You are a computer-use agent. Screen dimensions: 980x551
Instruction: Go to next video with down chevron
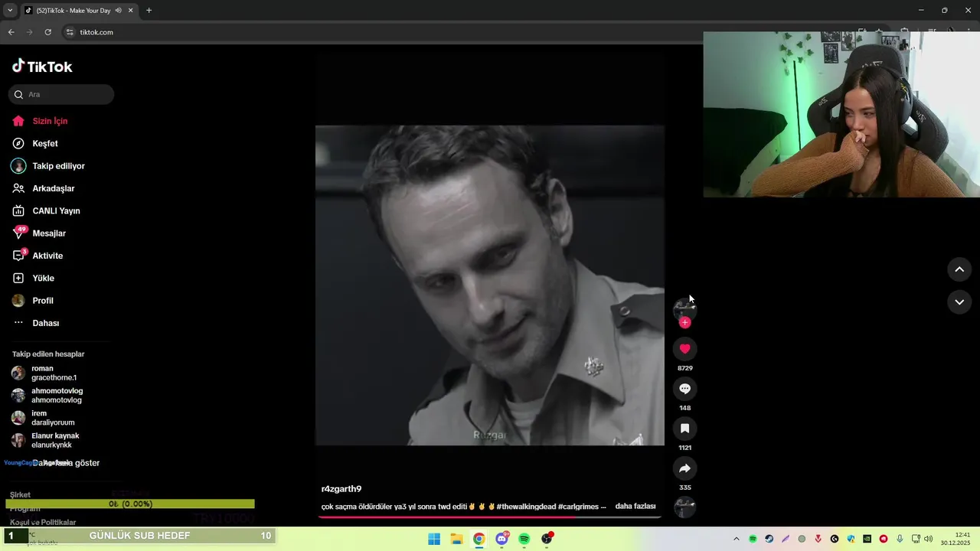click(x=959, y=302)
